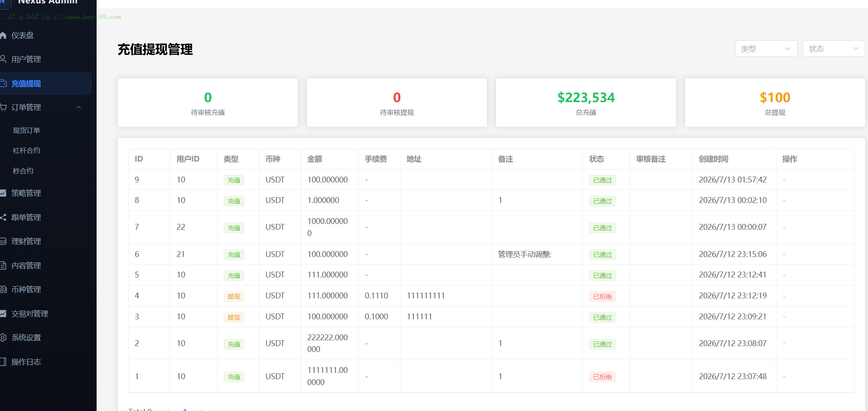Collapse the 订单管理 submenu chevron
This screenshot has height=411, width=868.
pos(78,108)
